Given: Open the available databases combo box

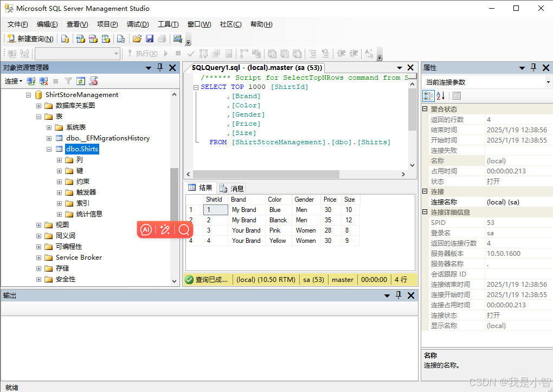Looking at the screenshot, I should point(78,54).
